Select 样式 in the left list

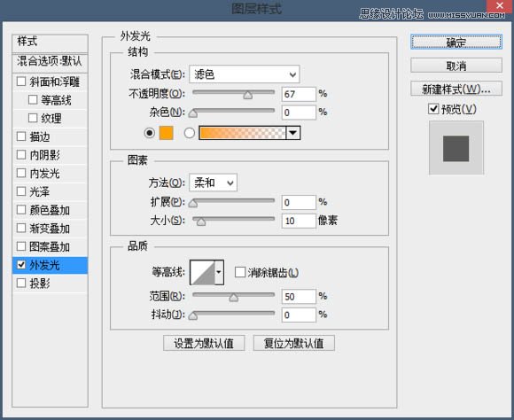51,43
